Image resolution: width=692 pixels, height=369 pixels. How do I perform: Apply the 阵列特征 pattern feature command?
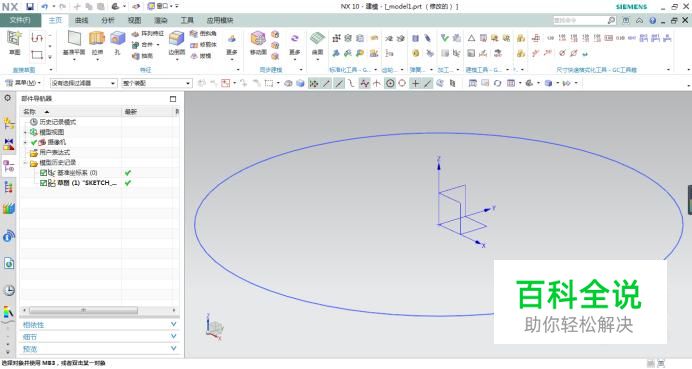pos(147,34)
